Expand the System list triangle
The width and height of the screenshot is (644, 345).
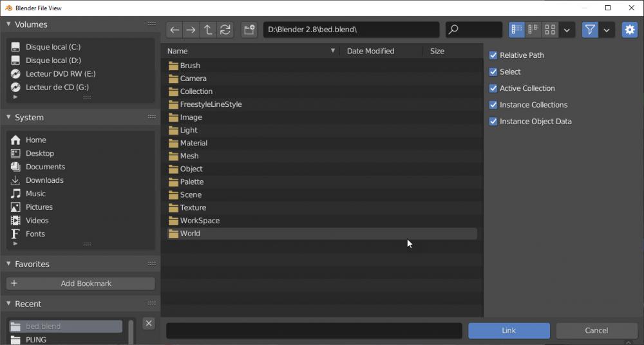15,244
